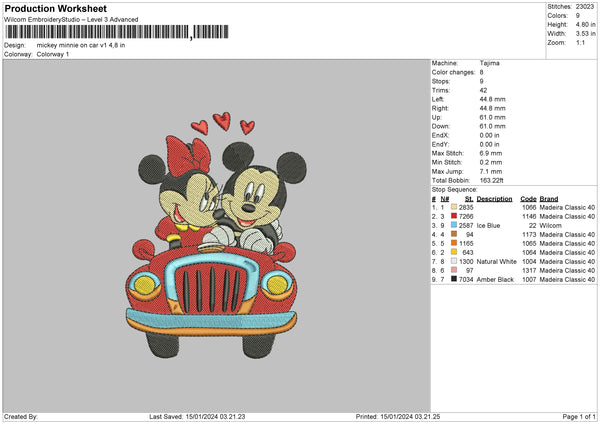Viewport: 600px width, 424px height.
Task: Click the Amber Black swatch in stop 9
Action: tap(454, 280)
